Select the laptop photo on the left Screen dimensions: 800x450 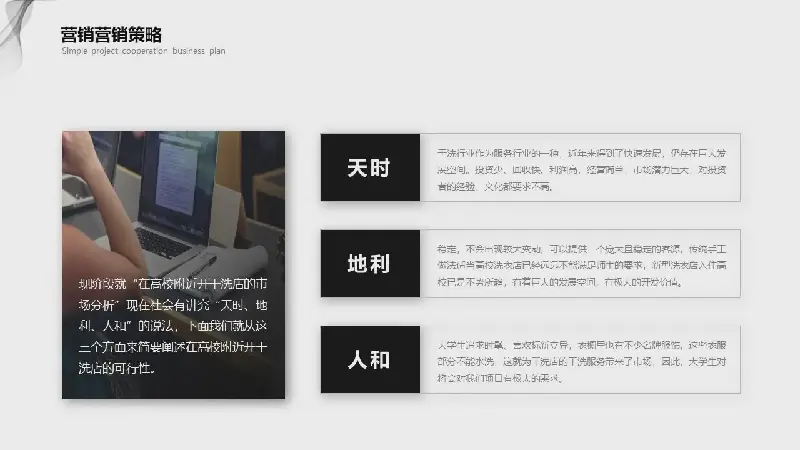[173, 265]
